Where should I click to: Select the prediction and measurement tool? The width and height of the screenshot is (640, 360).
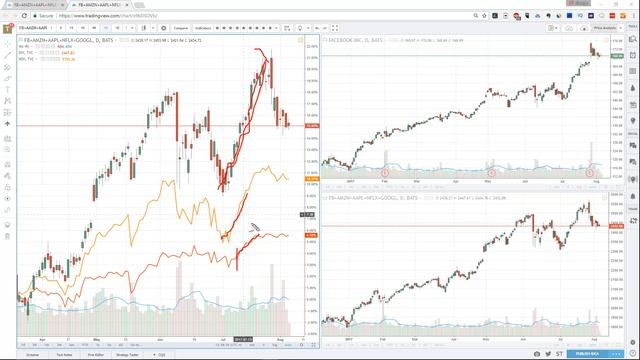pos(7,112)
